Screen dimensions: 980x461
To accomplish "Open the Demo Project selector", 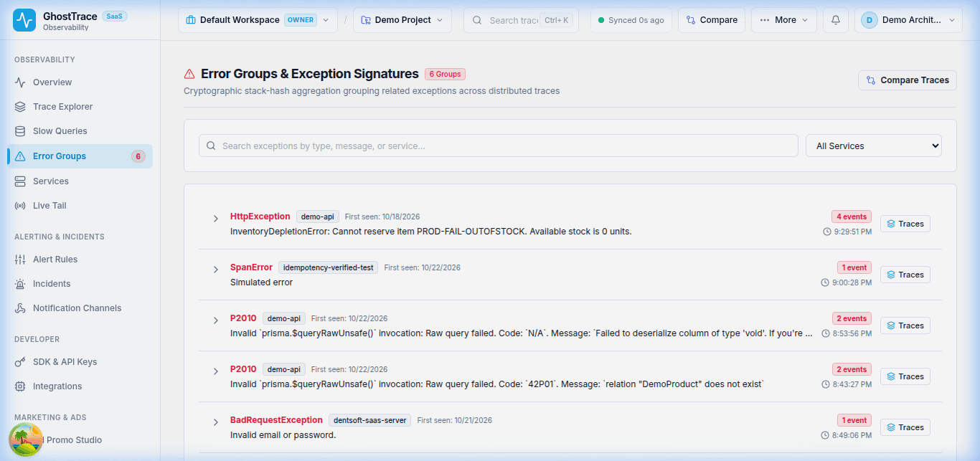I will click(x=402, y=20).
